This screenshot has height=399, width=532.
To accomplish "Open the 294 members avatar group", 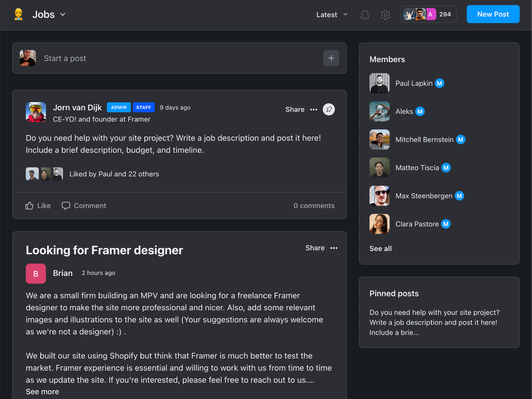I will 428,14.
